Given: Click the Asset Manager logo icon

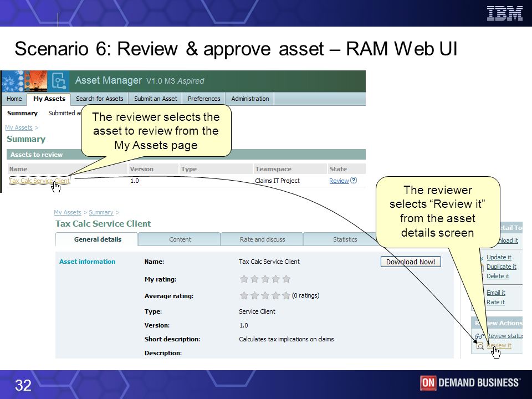Looking at the screenshot, I should (x=59, y=81).
